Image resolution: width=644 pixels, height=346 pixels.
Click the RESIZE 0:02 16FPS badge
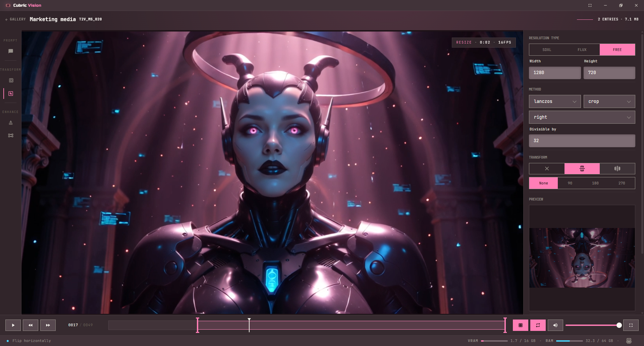[484, 42]
